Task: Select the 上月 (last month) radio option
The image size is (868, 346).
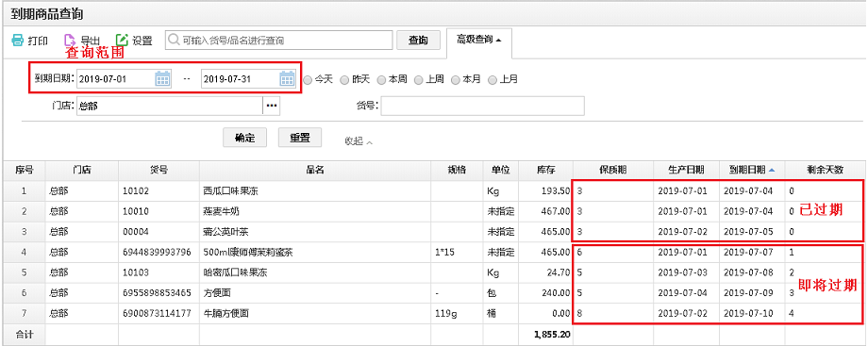Action: [x=492, y=80]
